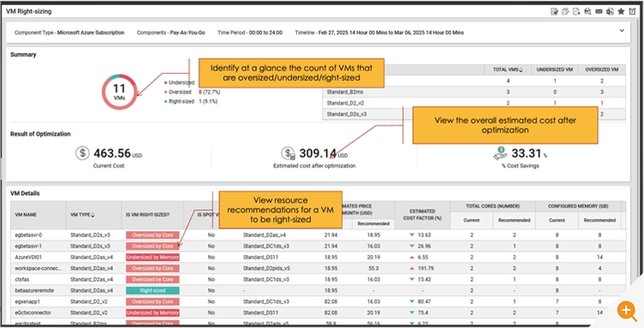The width and height of the screenshot is (644, 328).
Task: Click the red up arrow beside 6.55
Action: click(412, 258)
